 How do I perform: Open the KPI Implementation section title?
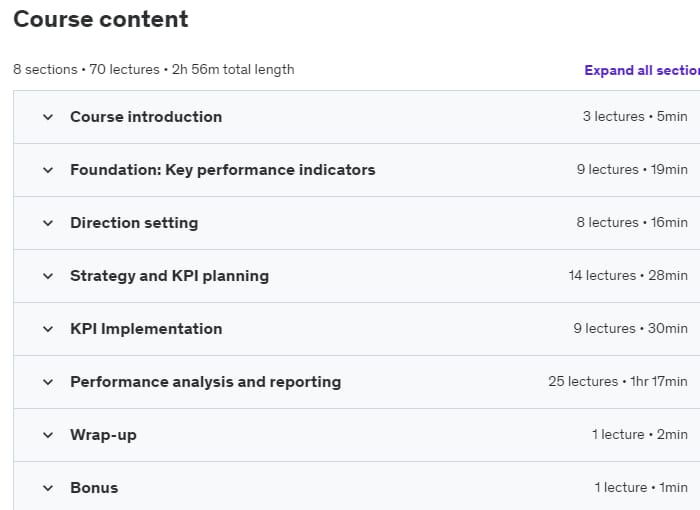146,329
